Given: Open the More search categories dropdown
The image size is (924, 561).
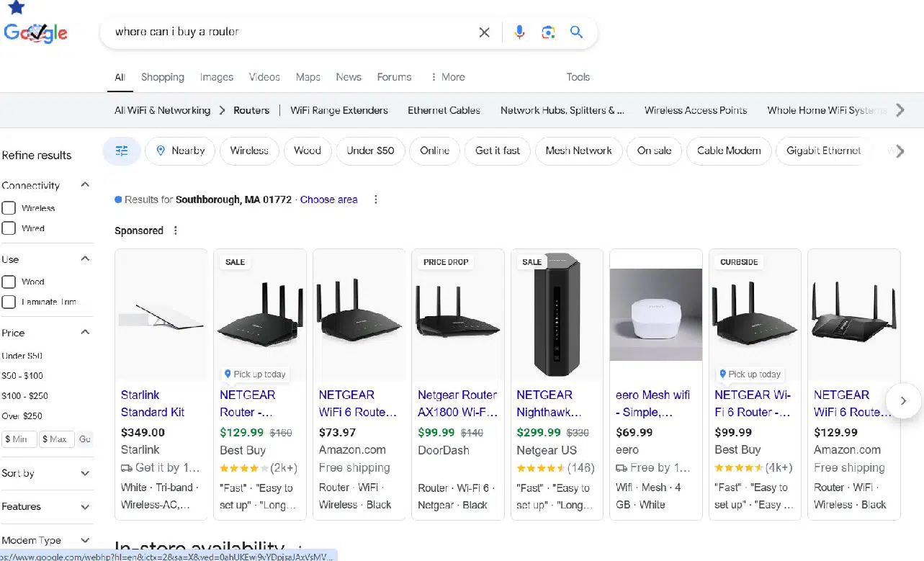Looking at the screenshot, I should [x=447, y=77].
